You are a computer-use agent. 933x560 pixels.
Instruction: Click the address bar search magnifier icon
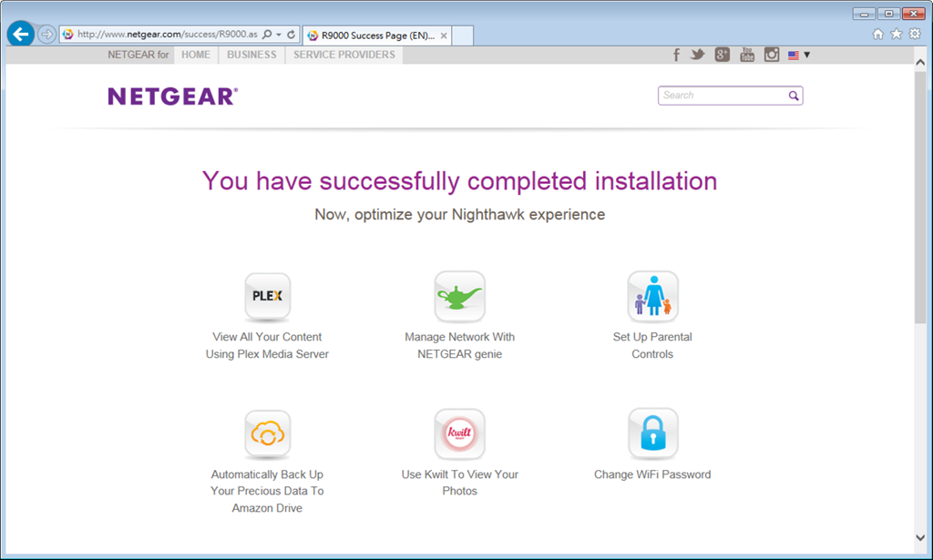point(267,35)
